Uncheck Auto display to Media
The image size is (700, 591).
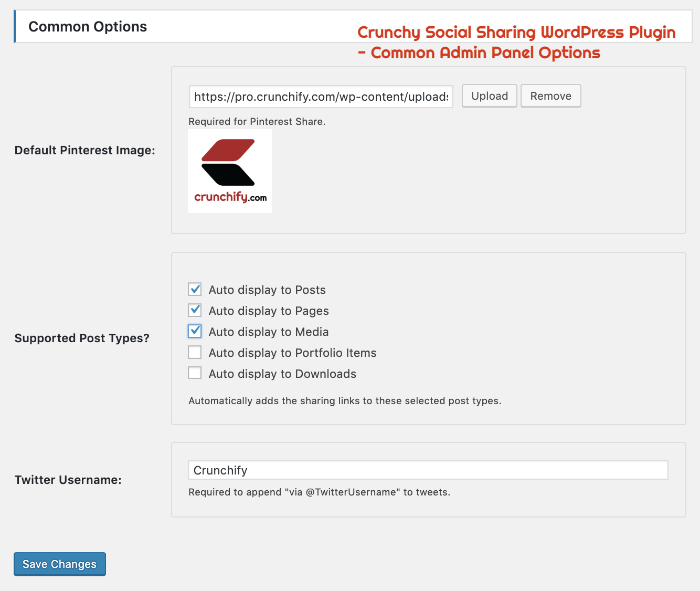(x=195, y=331)
